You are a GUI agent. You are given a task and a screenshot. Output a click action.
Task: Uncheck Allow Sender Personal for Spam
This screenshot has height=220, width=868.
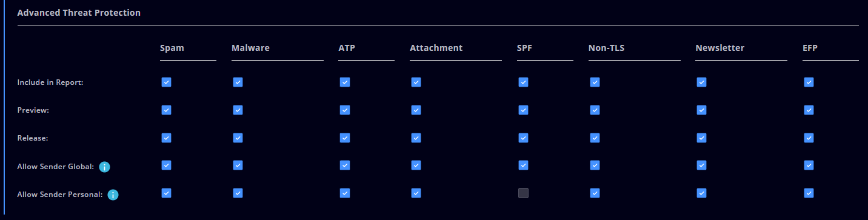tap(166, 193)
